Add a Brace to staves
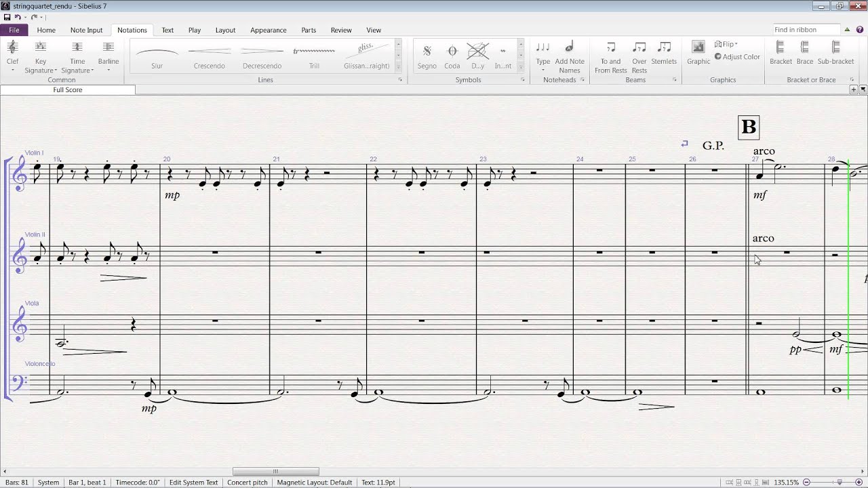Image resolution: width=868 pixels, height=488 pixels. [805, 53]
